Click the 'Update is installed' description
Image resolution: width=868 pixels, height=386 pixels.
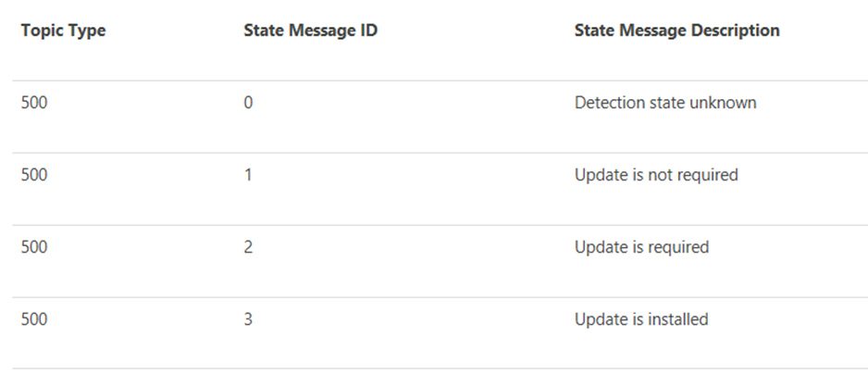[x=641, y=319]
